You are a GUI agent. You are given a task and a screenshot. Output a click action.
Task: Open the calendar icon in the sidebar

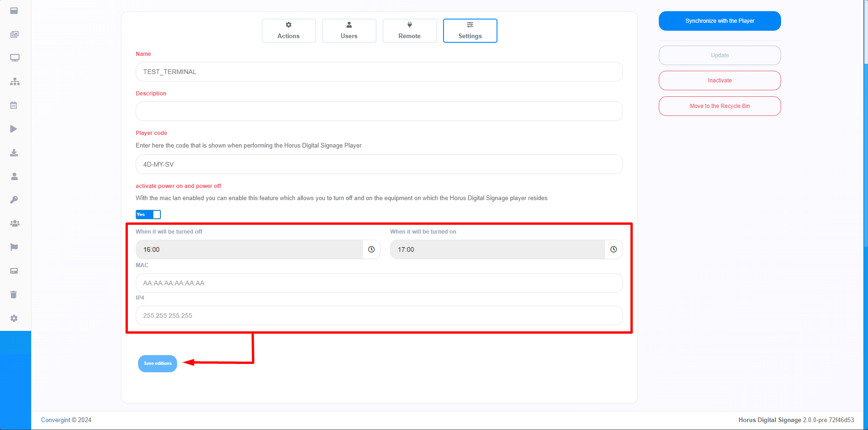14,106
